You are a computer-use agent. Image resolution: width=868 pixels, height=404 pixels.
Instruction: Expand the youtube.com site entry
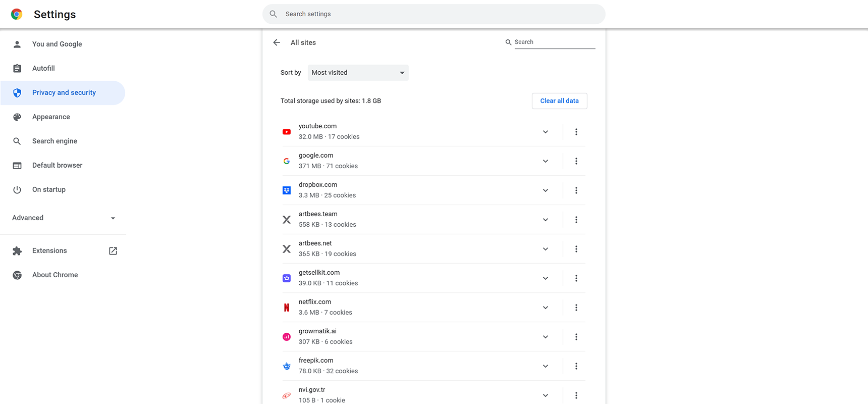[x=546, y=132]
